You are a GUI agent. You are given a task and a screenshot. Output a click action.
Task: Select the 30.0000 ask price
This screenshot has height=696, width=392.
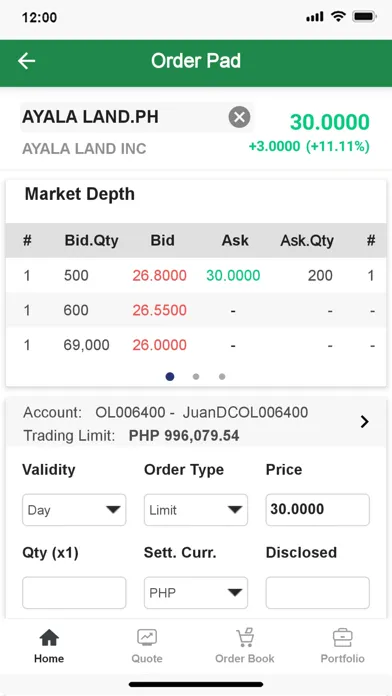coord(233,276)
